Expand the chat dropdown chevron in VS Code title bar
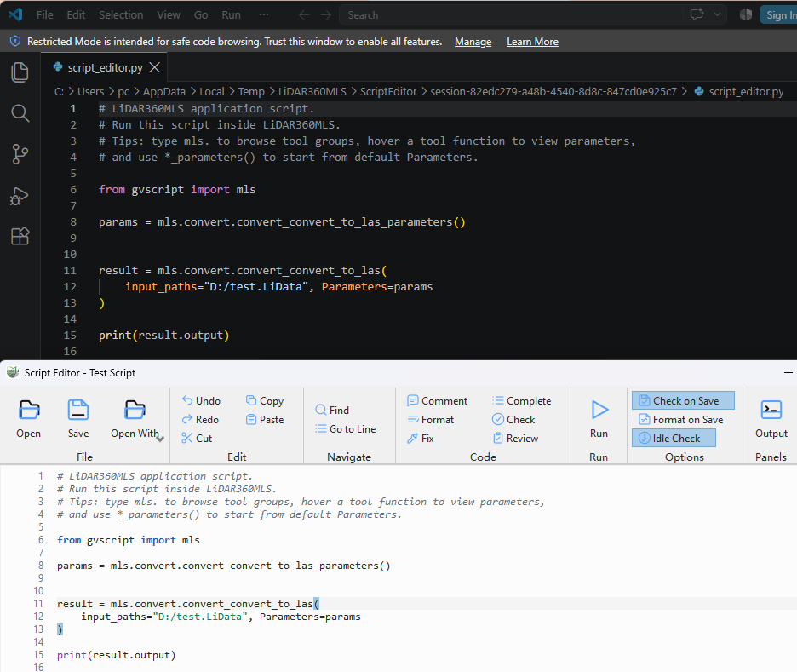This screenshot has height=672, width=797. 717,14
